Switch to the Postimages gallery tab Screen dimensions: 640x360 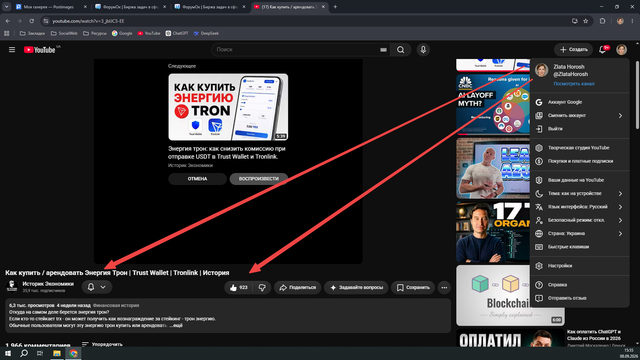coord(51,7)
